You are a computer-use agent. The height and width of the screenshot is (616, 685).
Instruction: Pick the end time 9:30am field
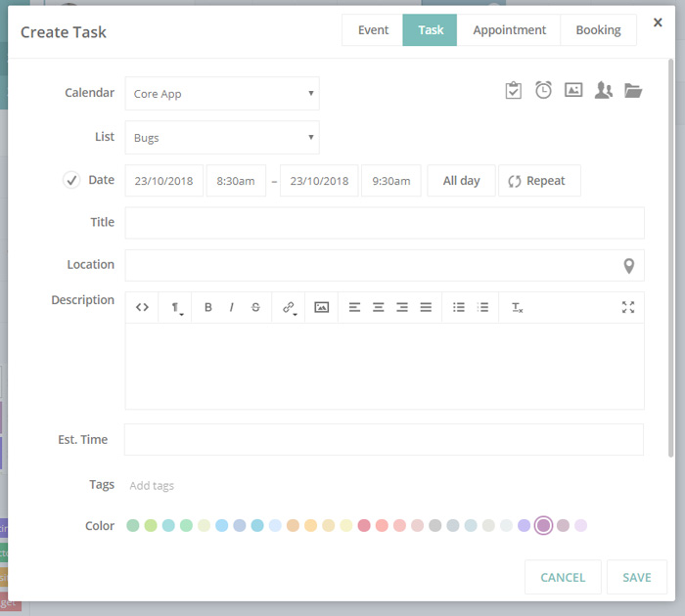tap(391, 180)
